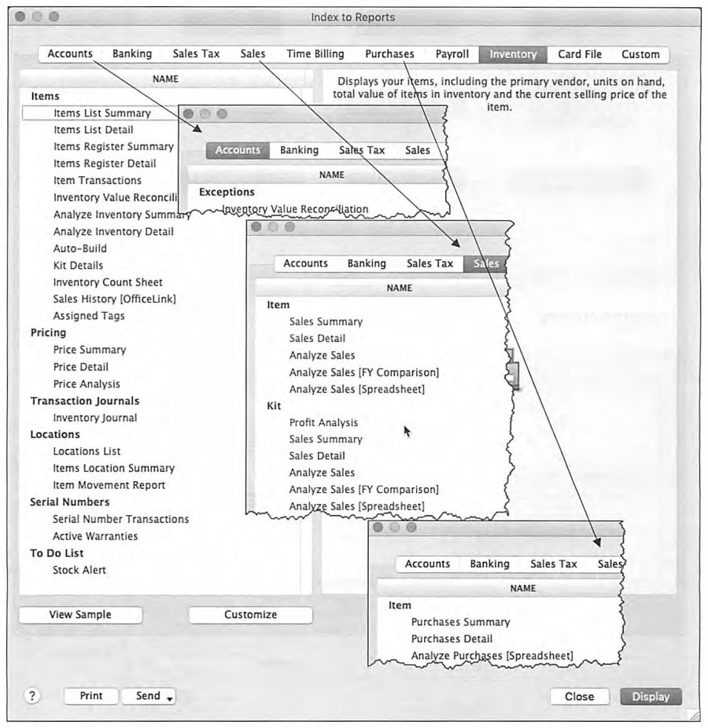Click the Print button
708x728 pixels.
(91, 696)
